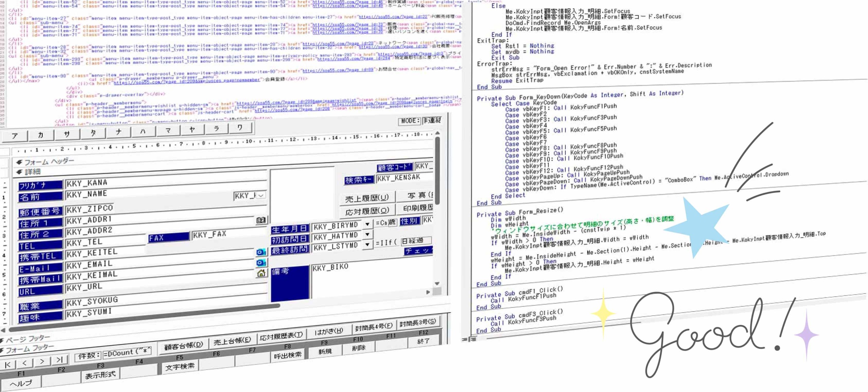This screenshot has width=868, height=392.
Task: Click the 詳細 section arrow marker
Action: [19, 172]
